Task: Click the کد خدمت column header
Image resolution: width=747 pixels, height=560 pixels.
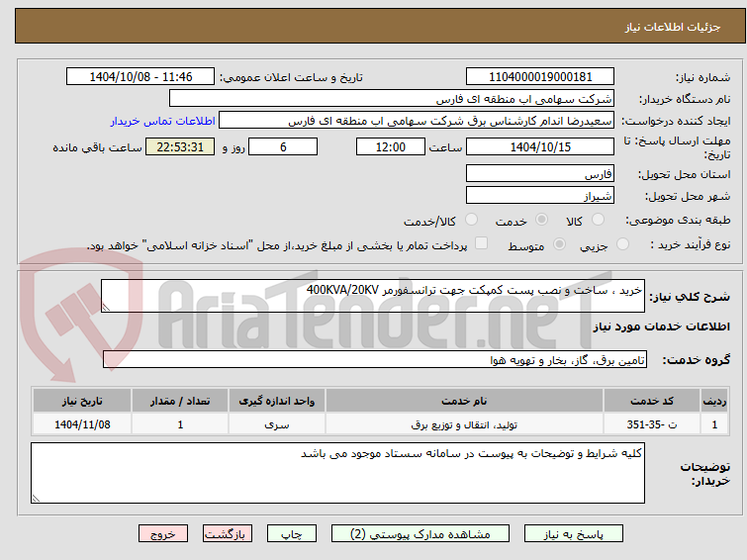Action: click(x=652, y=401)
